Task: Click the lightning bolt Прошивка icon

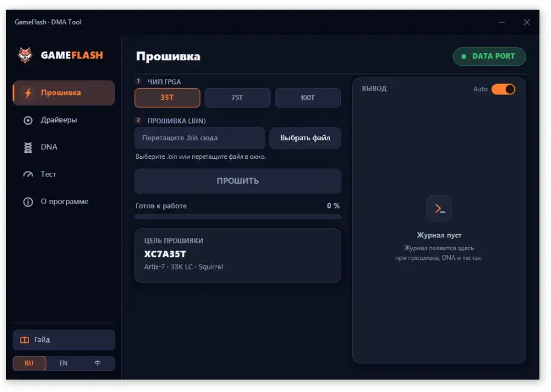Action: pyautogui.click(x=28, y=93)
